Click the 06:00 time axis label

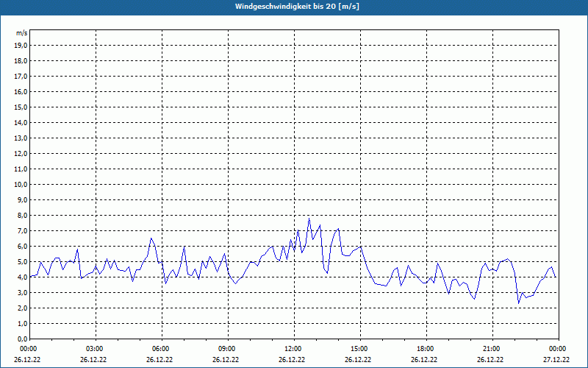click(162, 349)
